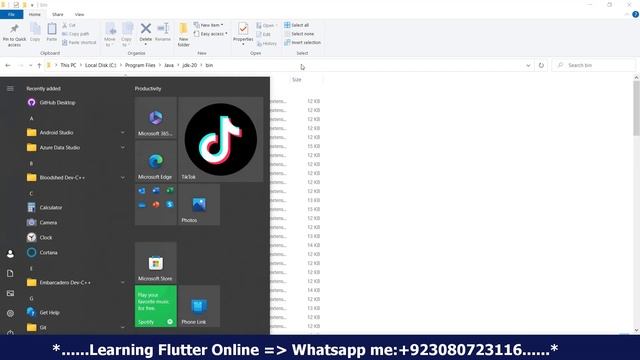The image size is (640, 360).
Task: Click the Cut button
Action: click(69, 25)
